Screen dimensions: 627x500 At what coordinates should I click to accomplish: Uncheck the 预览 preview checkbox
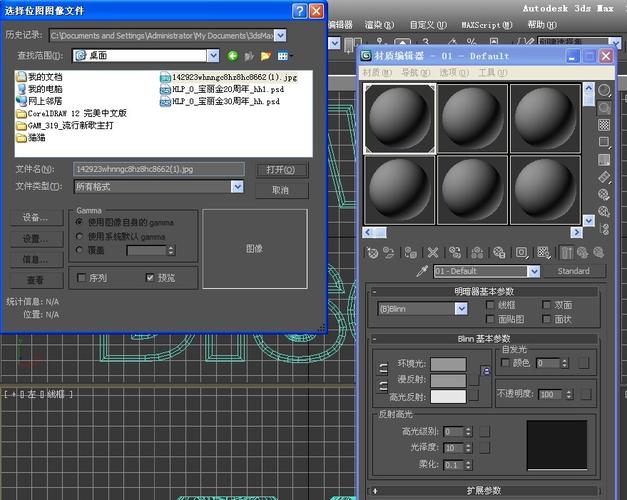click(x=150, y=278)
